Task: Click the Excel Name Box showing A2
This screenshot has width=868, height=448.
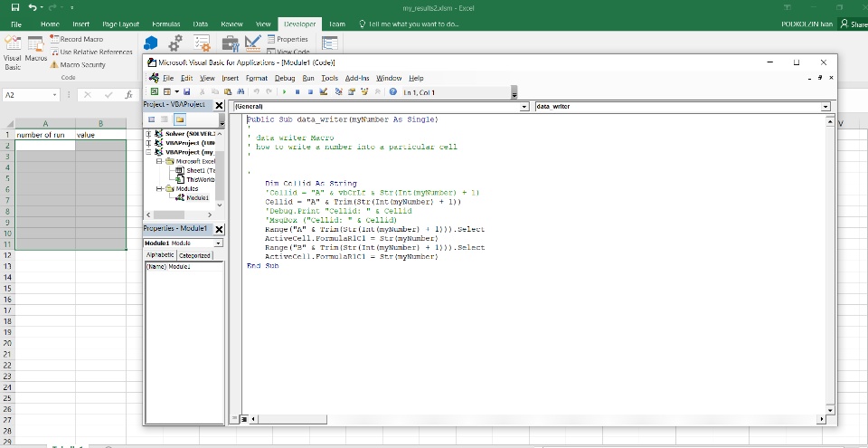Action: coord(24,94)
